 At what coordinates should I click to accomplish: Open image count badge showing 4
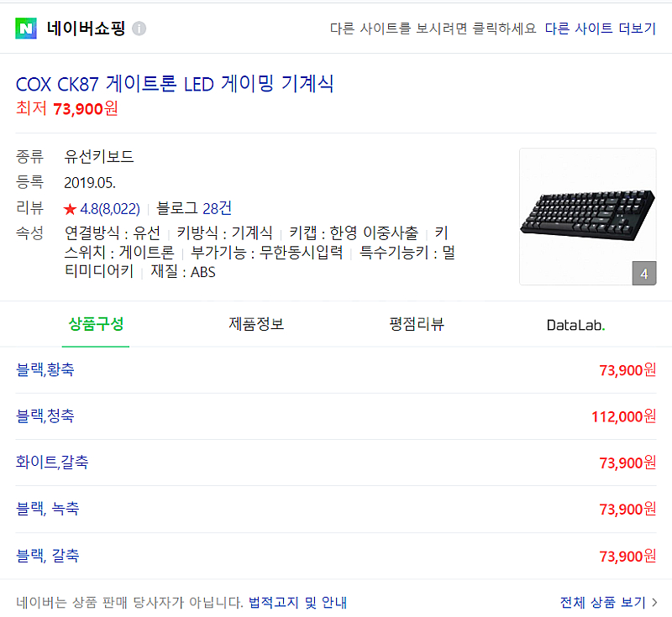tap(644, 273)
